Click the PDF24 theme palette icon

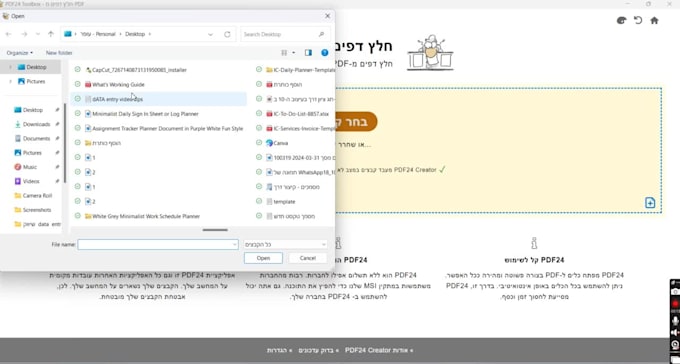(621, 20)
